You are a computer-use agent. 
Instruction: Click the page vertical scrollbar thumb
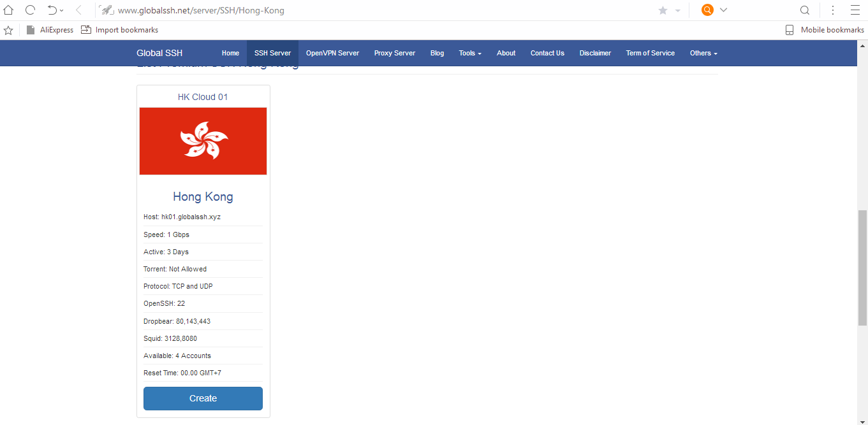862,268
